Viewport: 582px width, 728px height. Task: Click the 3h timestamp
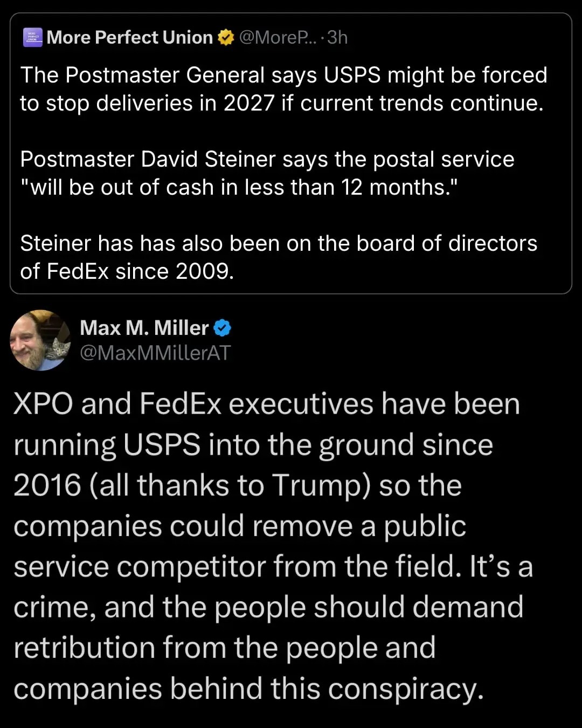(338, 38)
